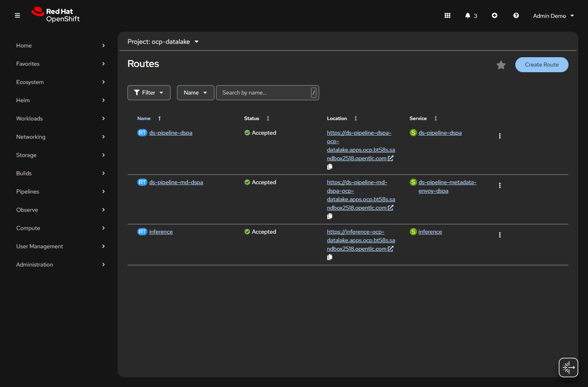Sort routes by Status column
Image resolution: width=588 pixels, height=387 pixels.
coord(257,118)
